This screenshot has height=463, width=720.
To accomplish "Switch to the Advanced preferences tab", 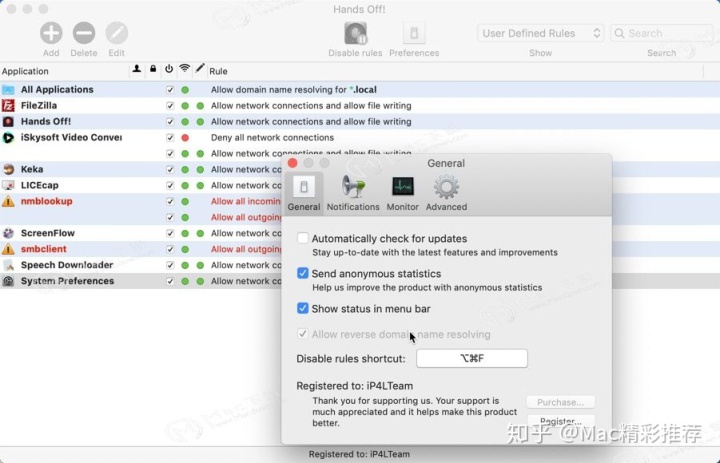I will [446, 193].
